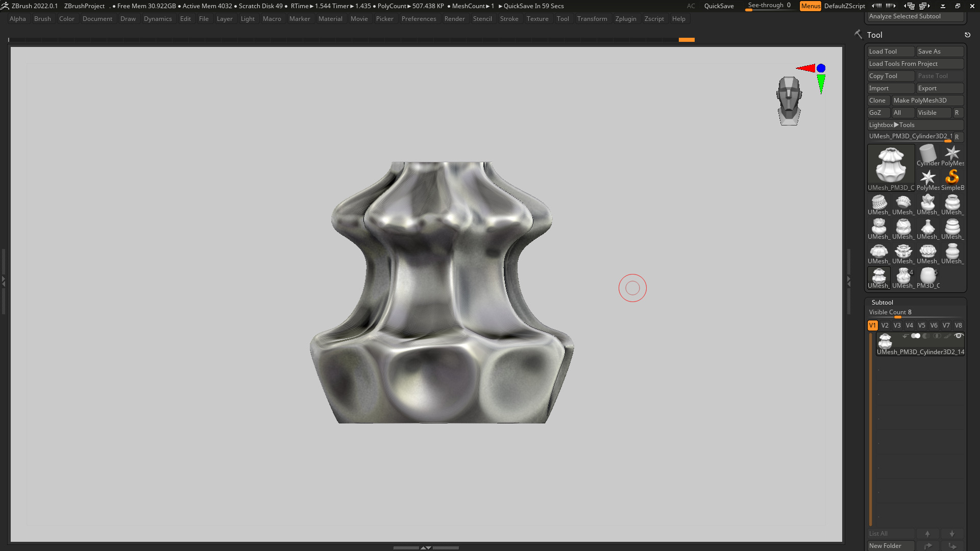Viewport: 980px width, 551px height.
Task: Toggle the subtool union Boolean mode icon
Action: click(x=916, y=336)
